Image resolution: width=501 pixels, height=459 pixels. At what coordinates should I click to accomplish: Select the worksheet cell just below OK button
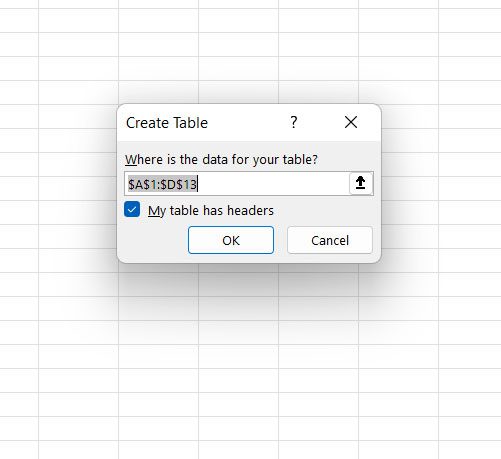pyautogui.click(x=238, y=284)
